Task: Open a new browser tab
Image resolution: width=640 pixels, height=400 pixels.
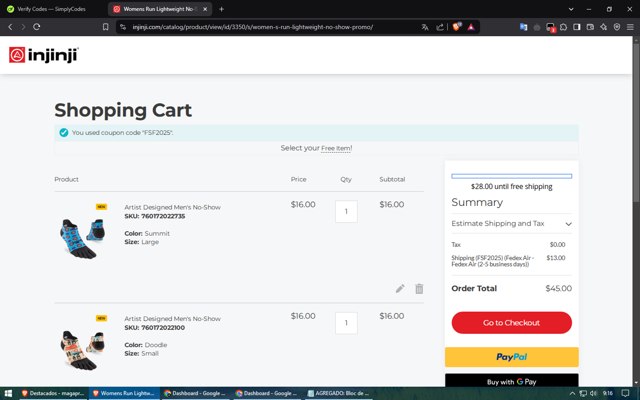Action: (222, 9)
